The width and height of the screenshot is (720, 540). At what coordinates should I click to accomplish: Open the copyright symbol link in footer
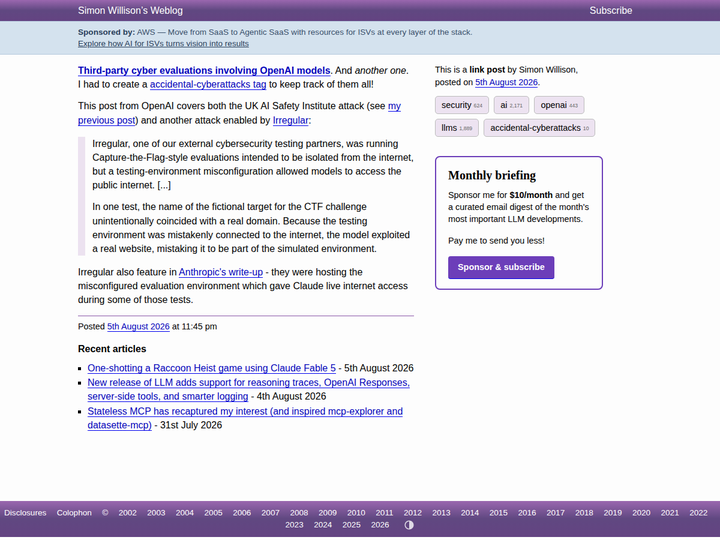[x=105, y=512]
